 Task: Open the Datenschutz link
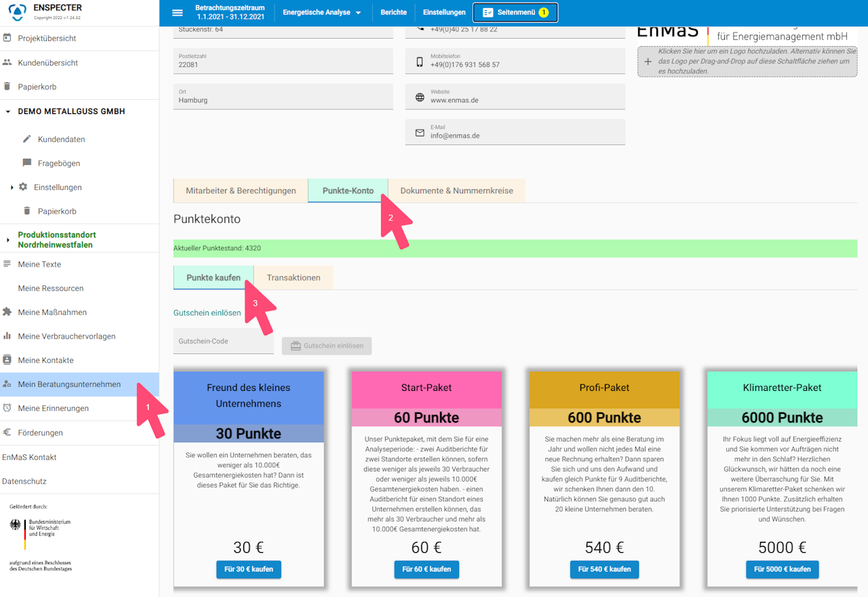[24, 481]
